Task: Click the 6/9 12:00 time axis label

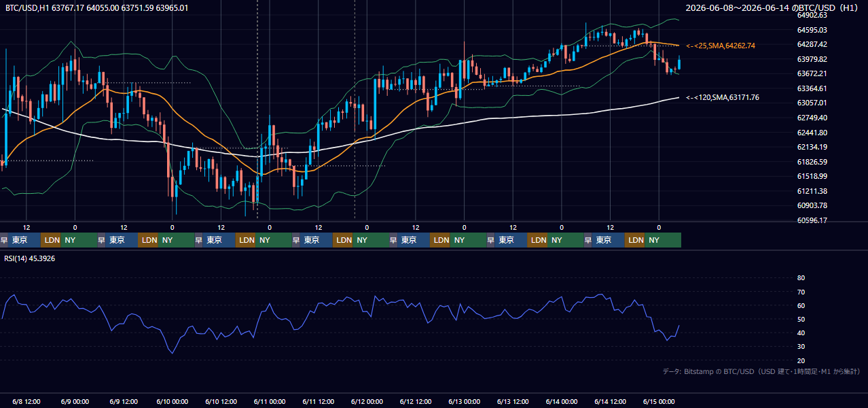Action: [x=124, y=401]
